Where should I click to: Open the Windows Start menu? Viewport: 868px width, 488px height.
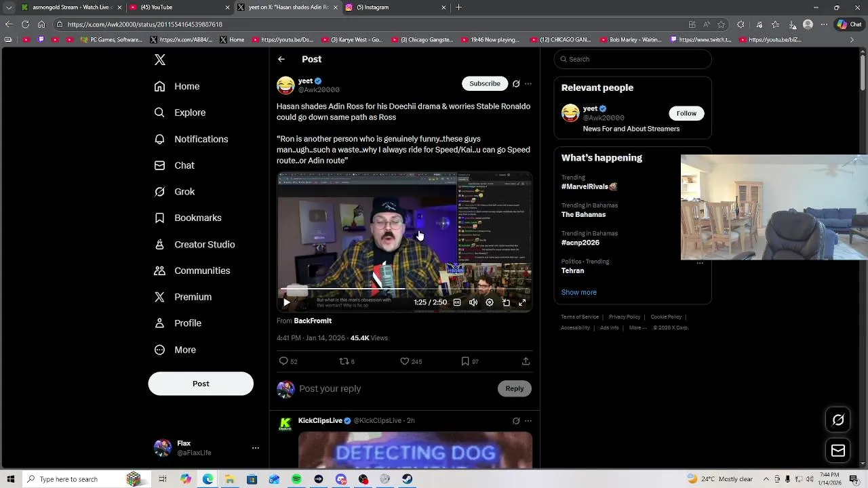(11, 479)
